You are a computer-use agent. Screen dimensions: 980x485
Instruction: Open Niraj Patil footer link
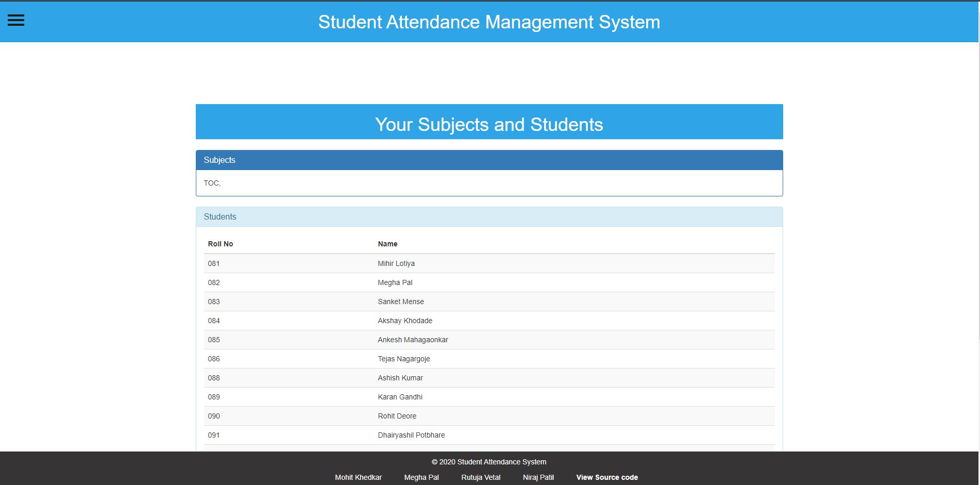tap(538, 477)
